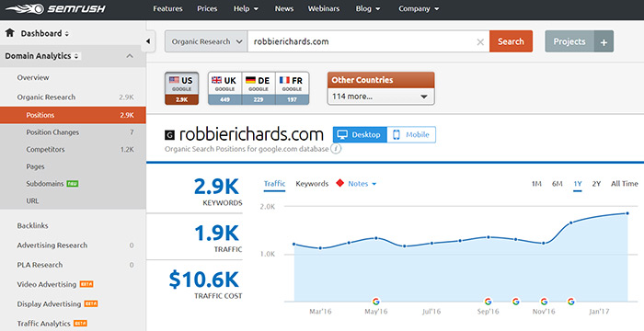The image size is (644, 331).
Task: Select the DE Google database flag
Action: tap(259, 88)
